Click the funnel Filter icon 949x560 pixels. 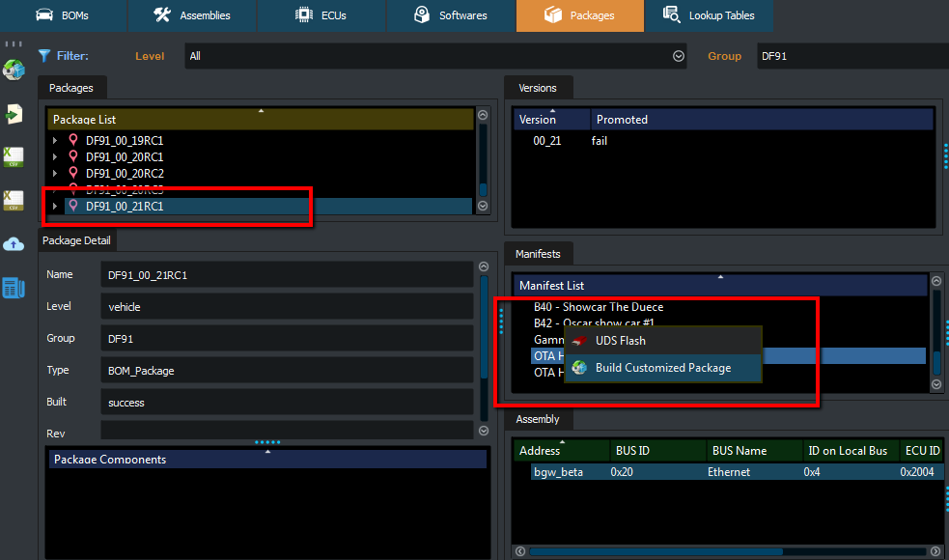(44, 56)
